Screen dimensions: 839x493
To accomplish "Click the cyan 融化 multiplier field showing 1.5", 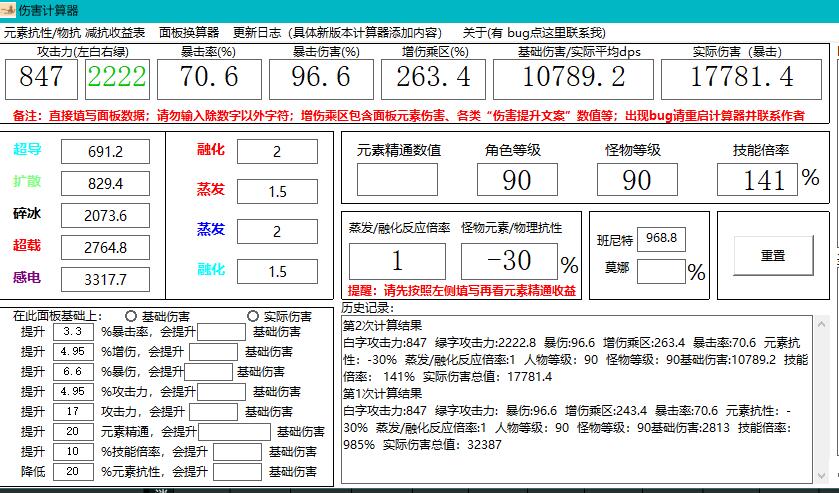I will [277, 271].
